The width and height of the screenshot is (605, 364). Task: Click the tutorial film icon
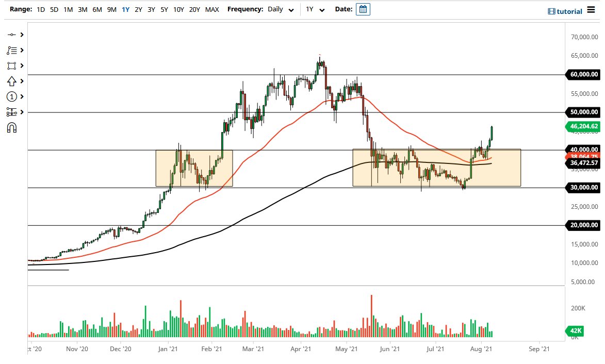click(x=551, y=11)
